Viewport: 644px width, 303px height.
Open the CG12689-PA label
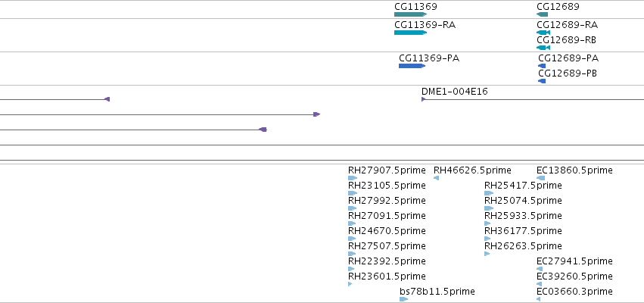click(x=568, y=58)
